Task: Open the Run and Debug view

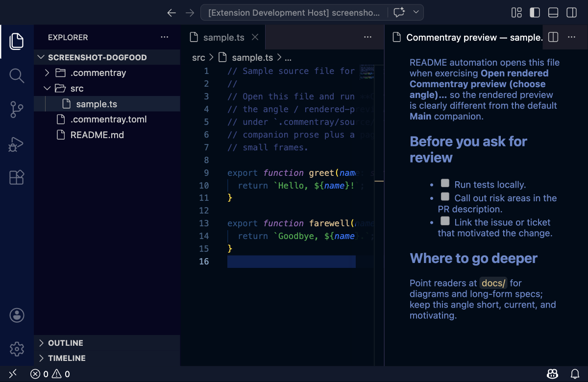Action: [17, 144]
